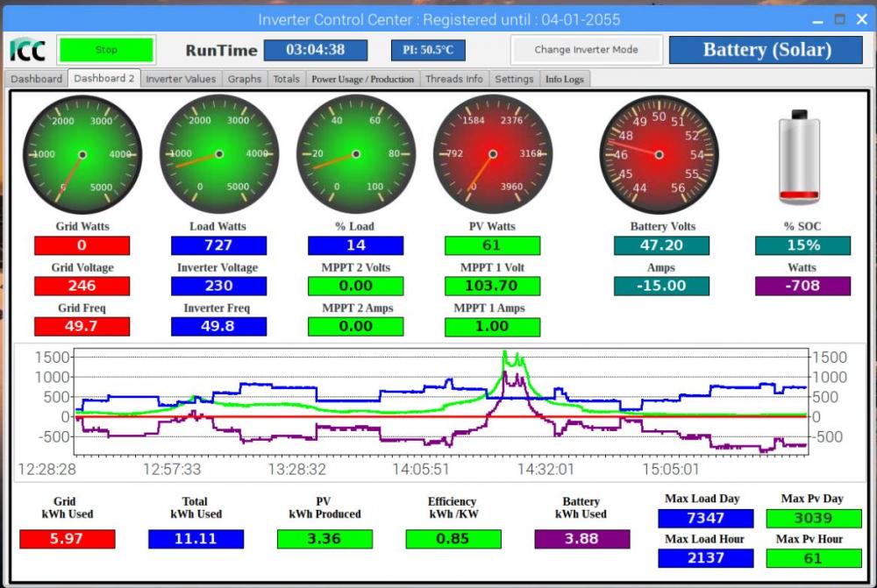Maximize the Inverter Control Center window
Viewport: 877px width, 588px height.
tap(839, 19)
